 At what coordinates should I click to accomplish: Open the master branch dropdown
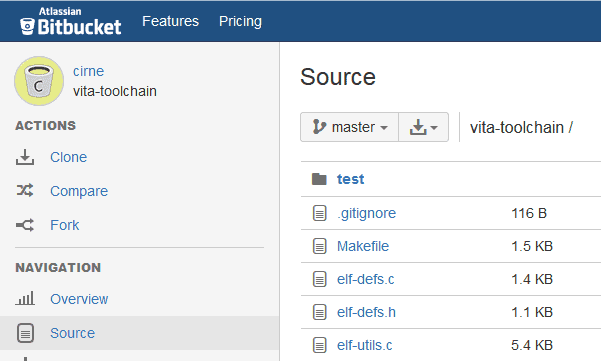click(x=350, y=127)
